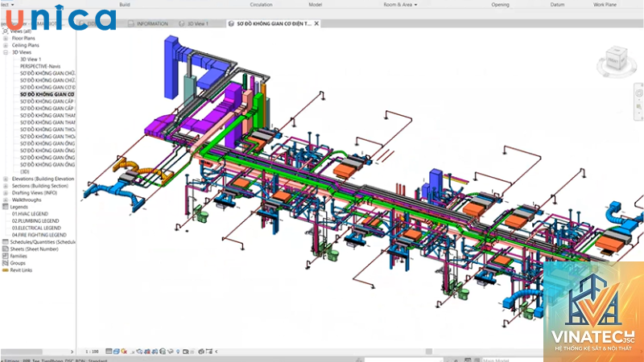644x362 pixels.
Task: Select the Revit Links label
Action: pyautogui.click(x=21, y=270)
